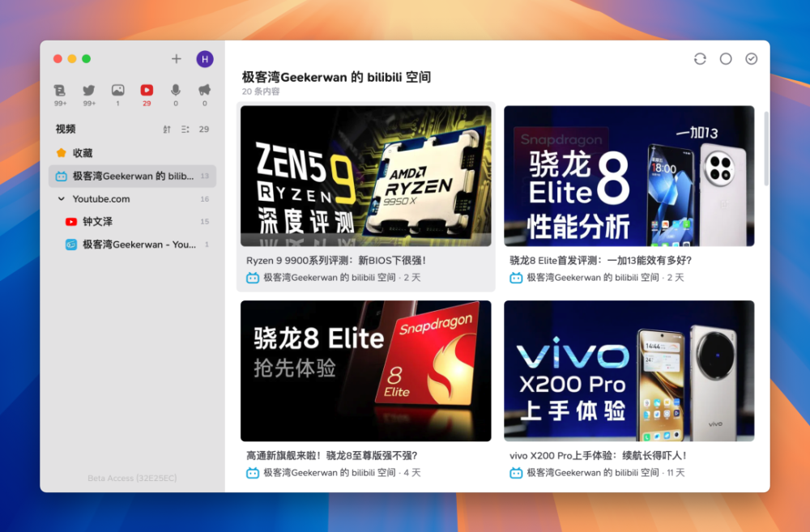Viewport: 810px width, 532px height.
Task: Click the 20 条内容 count label
Action: point(261,92)
